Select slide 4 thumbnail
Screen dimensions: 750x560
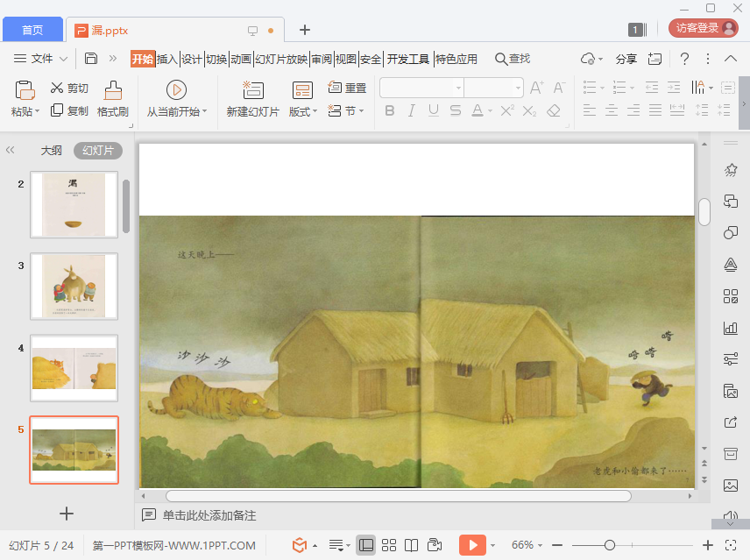(x=74, y=368)
